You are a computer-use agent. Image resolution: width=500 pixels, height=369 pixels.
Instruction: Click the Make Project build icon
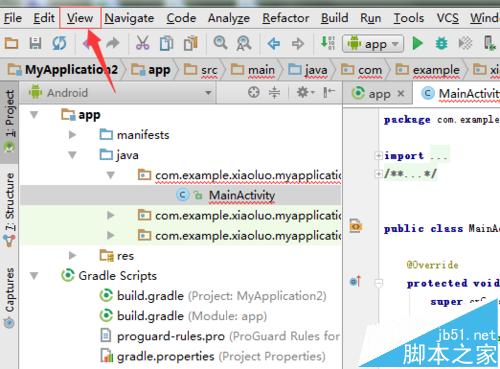click(327, 43)
